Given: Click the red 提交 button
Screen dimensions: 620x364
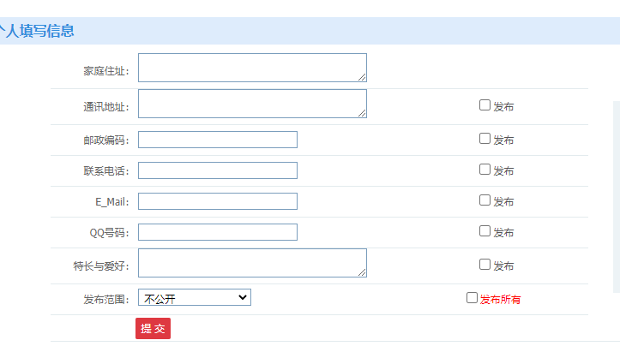Looking at the screenshot, I should tap(153, 328).
